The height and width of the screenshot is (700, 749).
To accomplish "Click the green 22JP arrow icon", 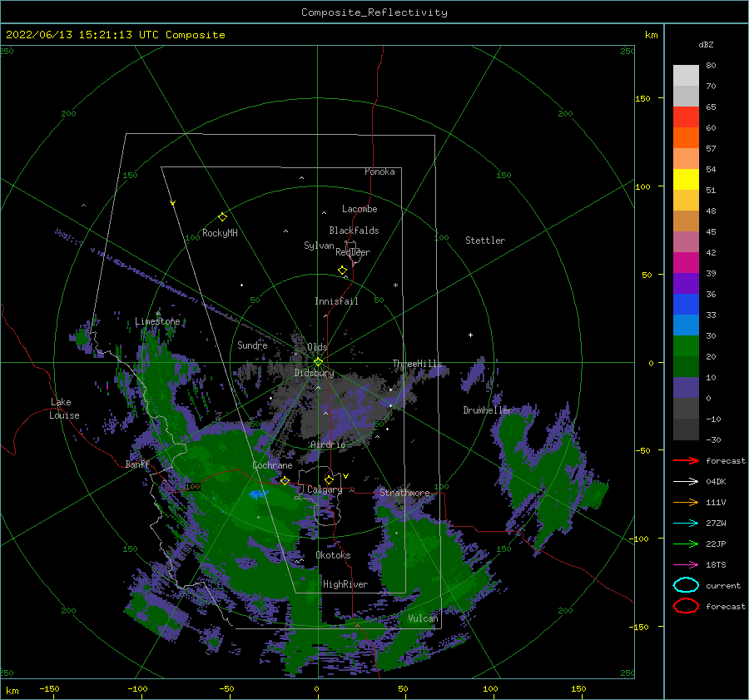I will click(686, 544).
